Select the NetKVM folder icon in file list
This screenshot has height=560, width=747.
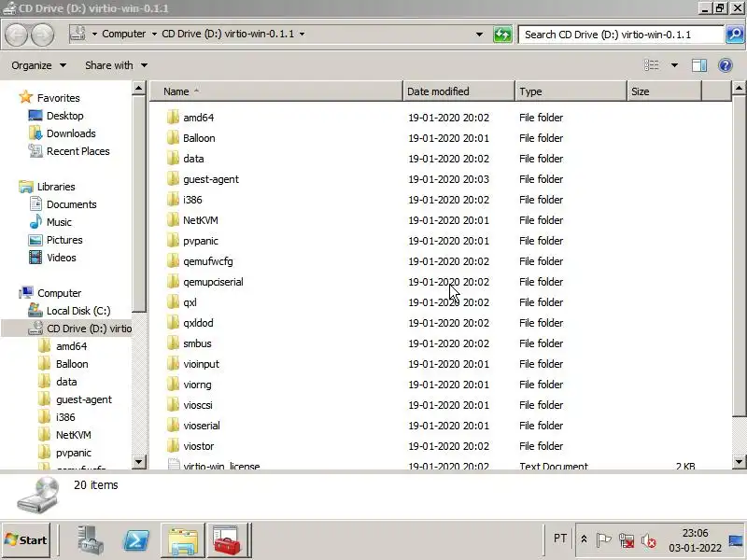tap(173, 220)
